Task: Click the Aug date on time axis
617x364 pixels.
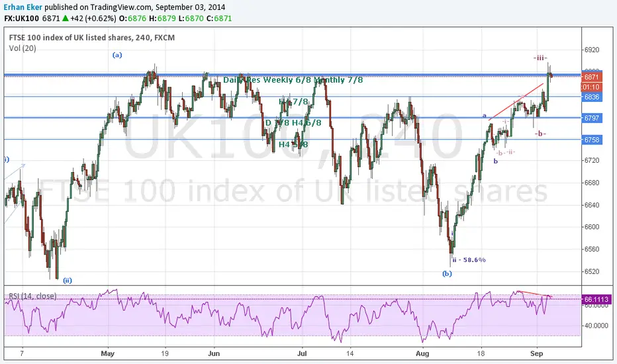Action: point(422,353)
